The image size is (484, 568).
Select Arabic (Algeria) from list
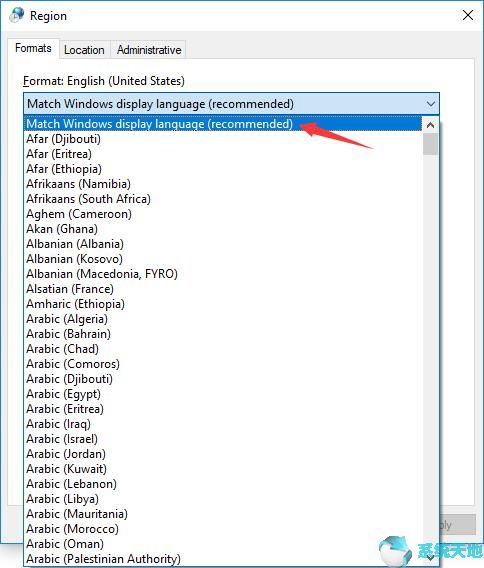click(x=223, y=319)
